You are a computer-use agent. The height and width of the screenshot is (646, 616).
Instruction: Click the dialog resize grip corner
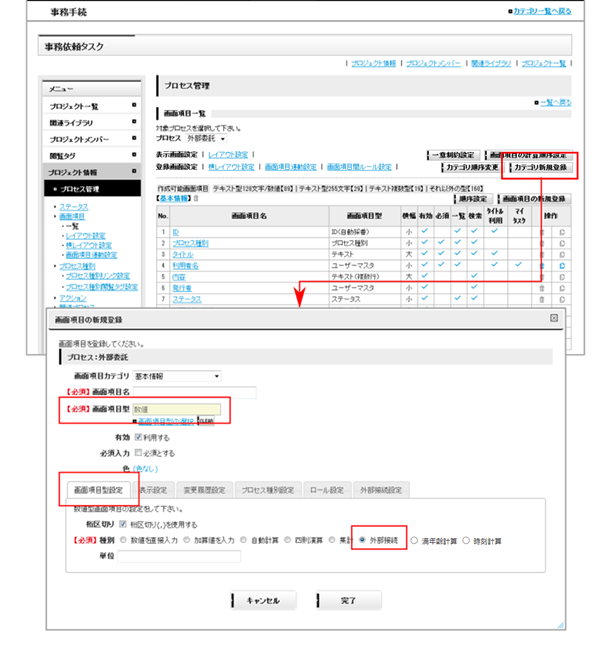(560, 625)
